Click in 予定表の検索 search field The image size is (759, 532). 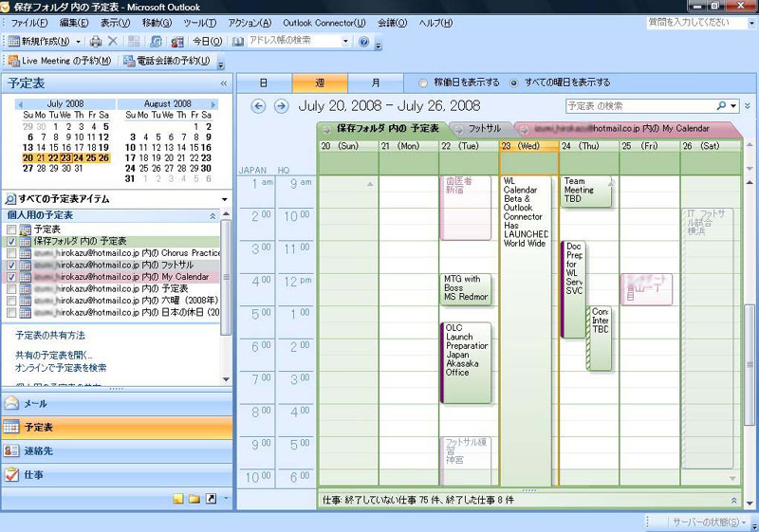point(640,105)
